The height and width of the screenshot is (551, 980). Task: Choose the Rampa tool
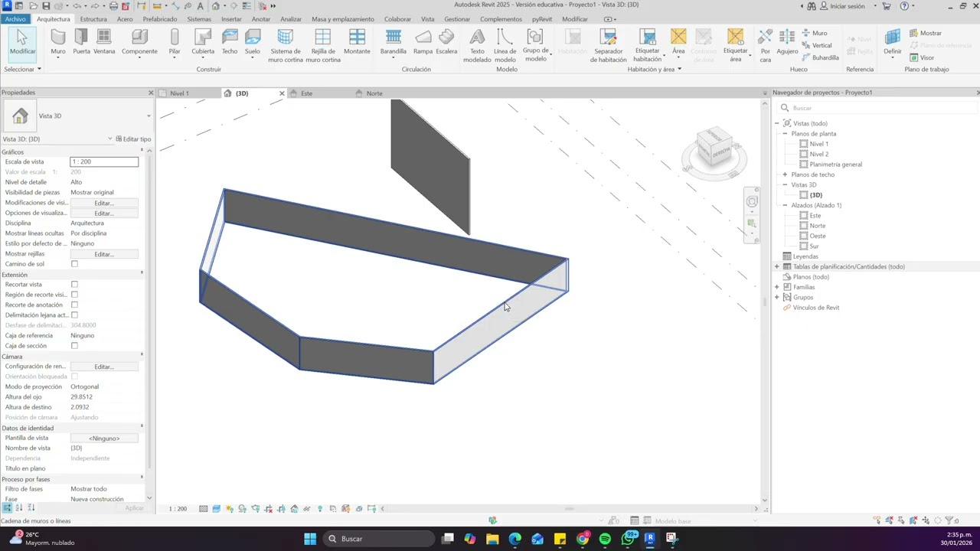click(423, 42)
